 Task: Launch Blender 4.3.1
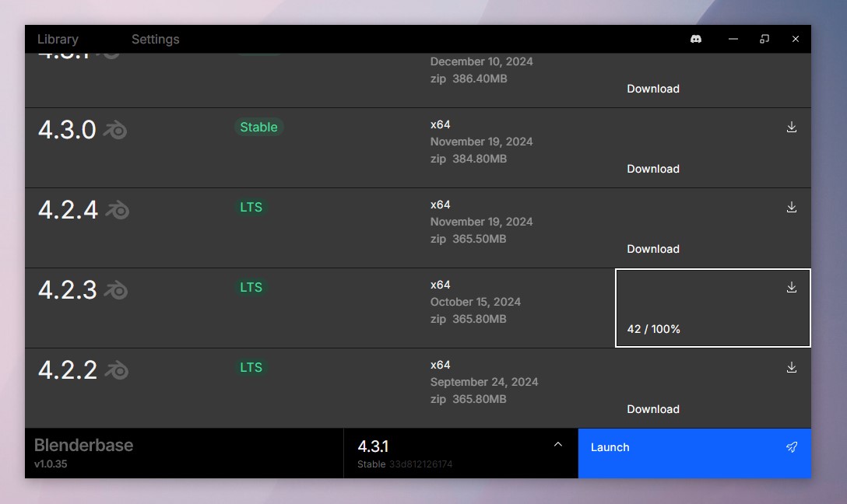tap(694, 453)
